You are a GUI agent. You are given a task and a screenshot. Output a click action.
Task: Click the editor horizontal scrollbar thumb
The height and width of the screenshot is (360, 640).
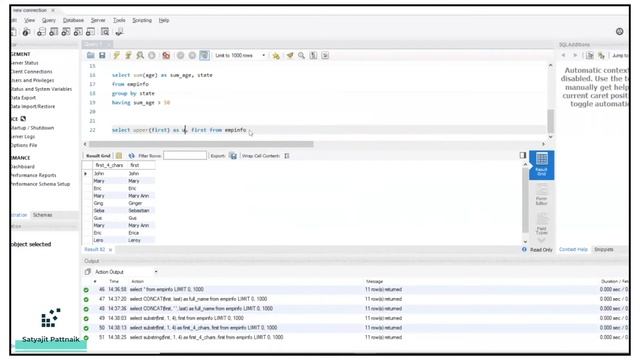201,144
